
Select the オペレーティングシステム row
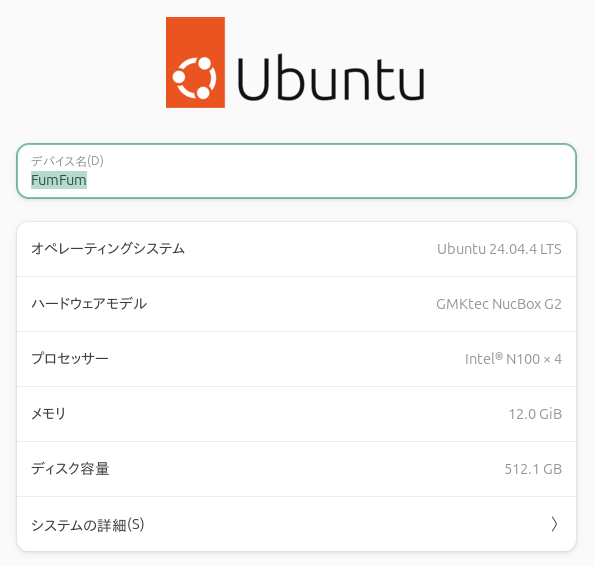(x=296, y=249)
